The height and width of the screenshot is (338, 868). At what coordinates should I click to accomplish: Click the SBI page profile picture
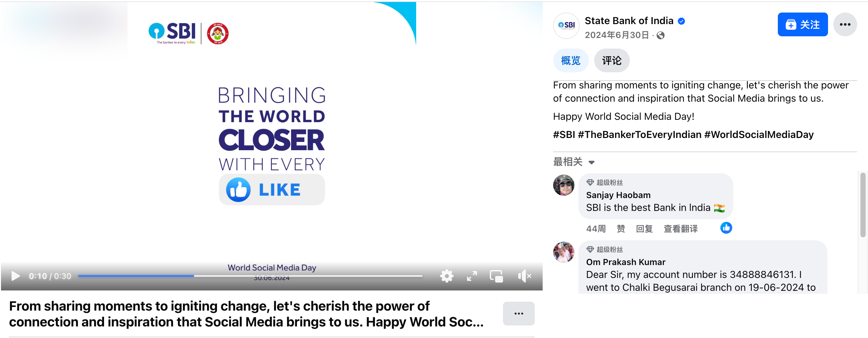point(566,26)
